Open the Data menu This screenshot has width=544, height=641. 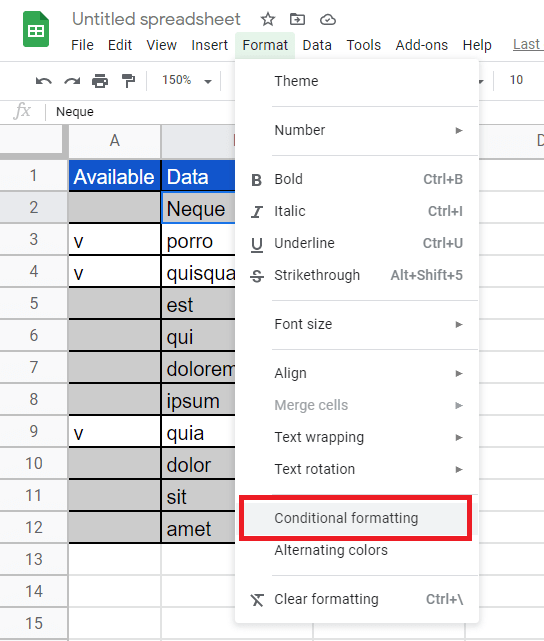point(317,45)
